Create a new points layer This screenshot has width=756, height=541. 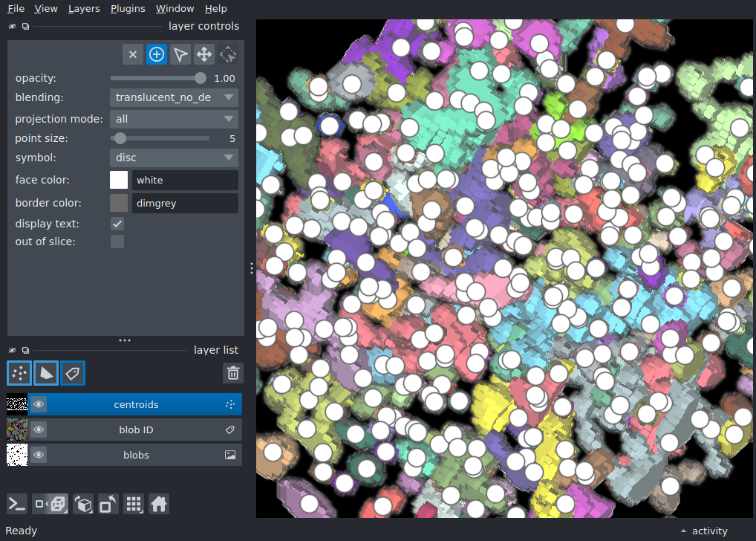(x=19, y=373)
